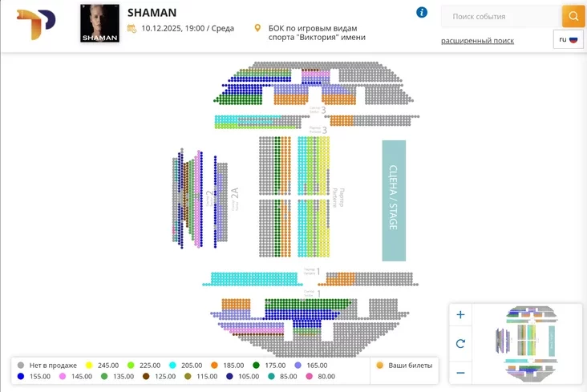Zoom out the seat map with minus
The image size is (587, 392).
[460, 372]
